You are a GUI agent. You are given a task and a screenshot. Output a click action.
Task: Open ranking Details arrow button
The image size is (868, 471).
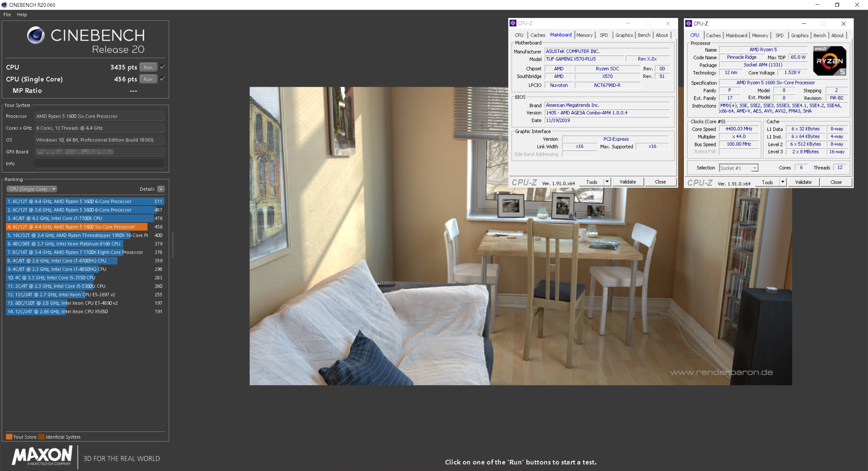click(x=161, y=189)
